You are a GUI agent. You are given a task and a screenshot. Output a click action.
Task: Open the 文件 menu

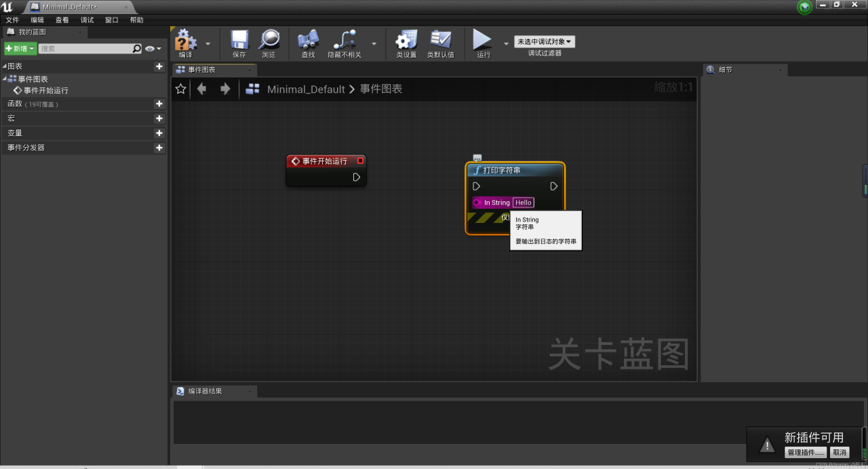coord(12,20)
